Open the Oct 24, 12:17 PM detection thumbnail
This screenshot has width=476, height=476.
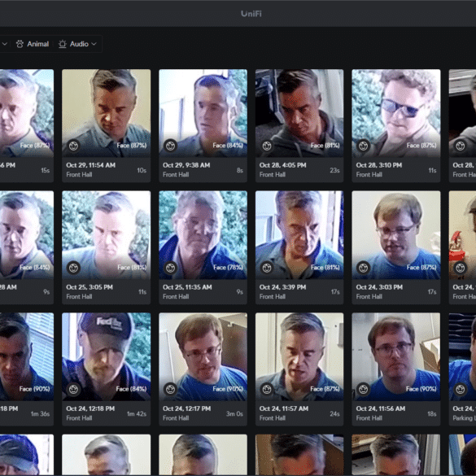(x=203, y=356)
